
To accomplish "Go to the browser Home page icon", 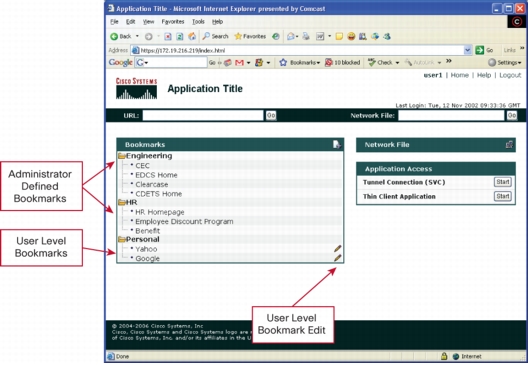I will pyautogui.click(x=192, y=36).
